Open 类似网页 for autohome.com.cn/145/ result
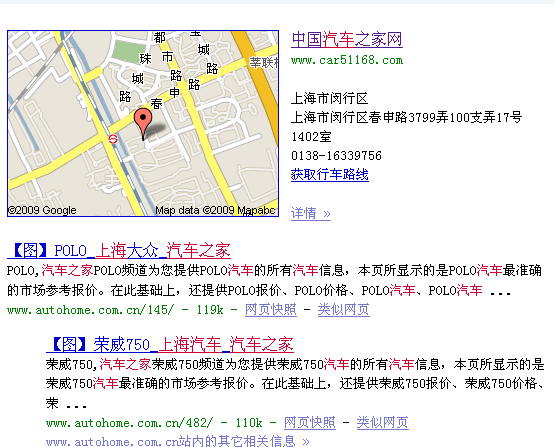 344,310
